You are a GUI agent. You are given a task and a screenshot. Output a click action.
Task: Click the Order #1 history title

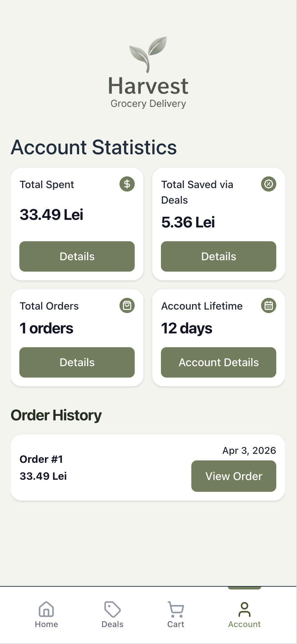pos(41,459)
